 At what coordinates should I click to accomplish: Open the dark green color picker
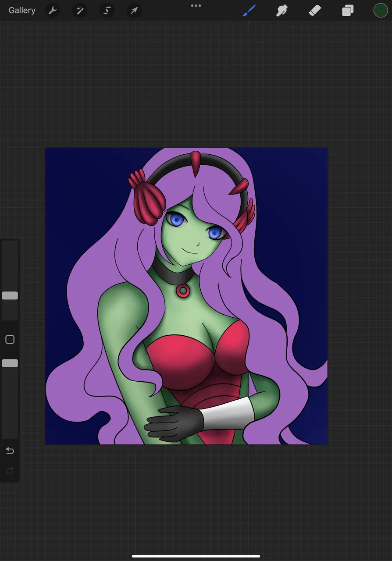[x=381, y=11]
